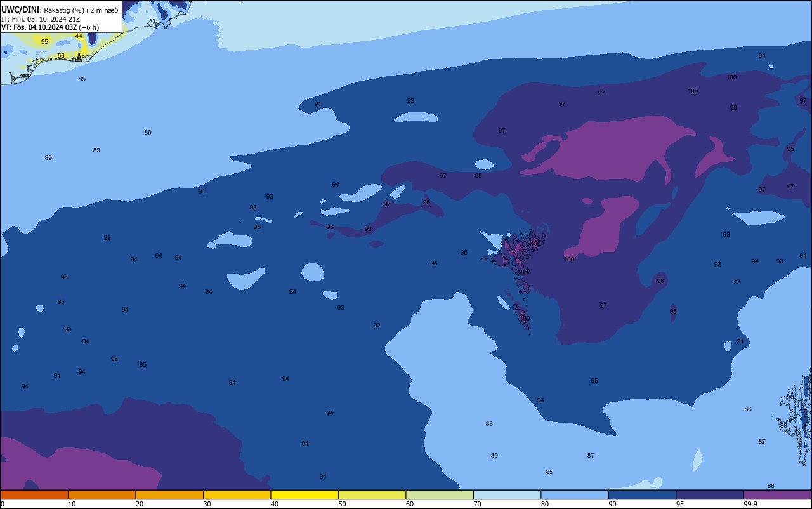Click the '40' tick label on legend

coord(275,504)
